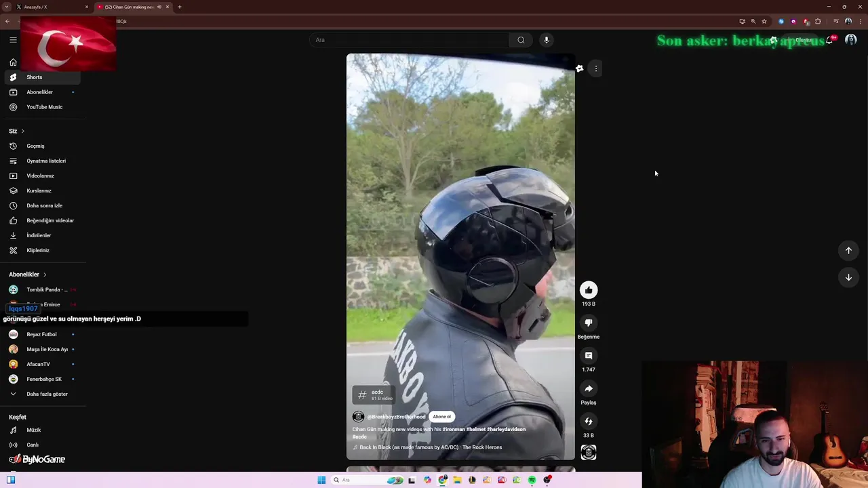Open OBS Studio from taskbar
The image size is (868, 488).
click(547, 480)
